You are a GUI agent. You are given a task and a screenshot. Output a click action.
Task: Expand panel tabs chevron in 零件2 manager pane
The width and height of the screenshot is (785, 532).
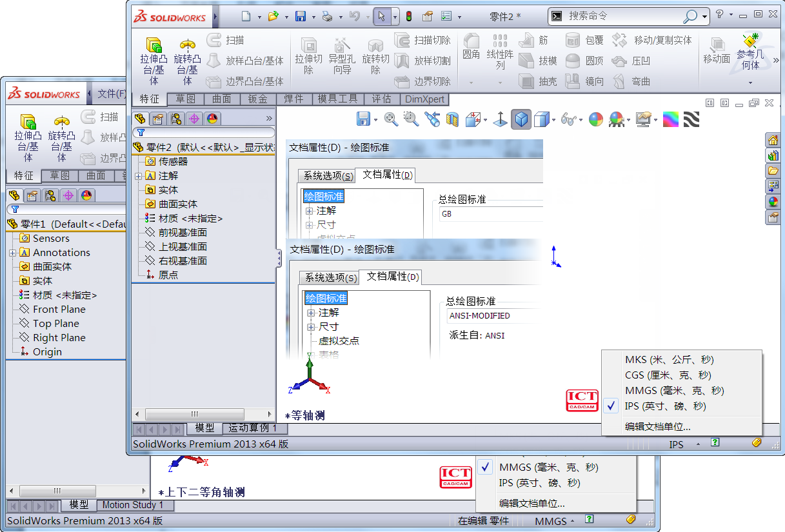(x=269, y=119)
